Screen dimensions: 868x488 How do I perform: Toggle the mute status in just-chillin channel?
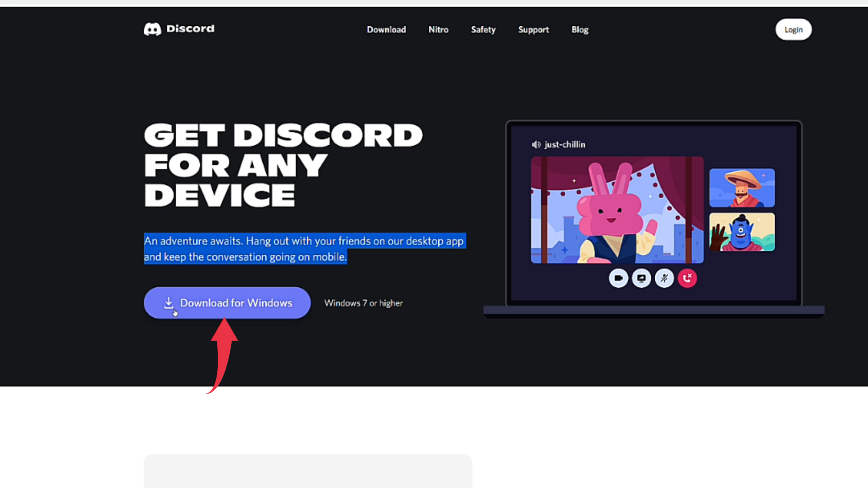point(664,278)
